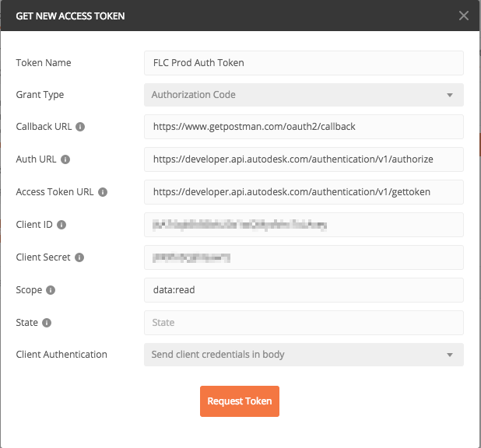Screen dimensions: 481x448
Task: Click the info icon next to Scope
Action: point(51,290)
